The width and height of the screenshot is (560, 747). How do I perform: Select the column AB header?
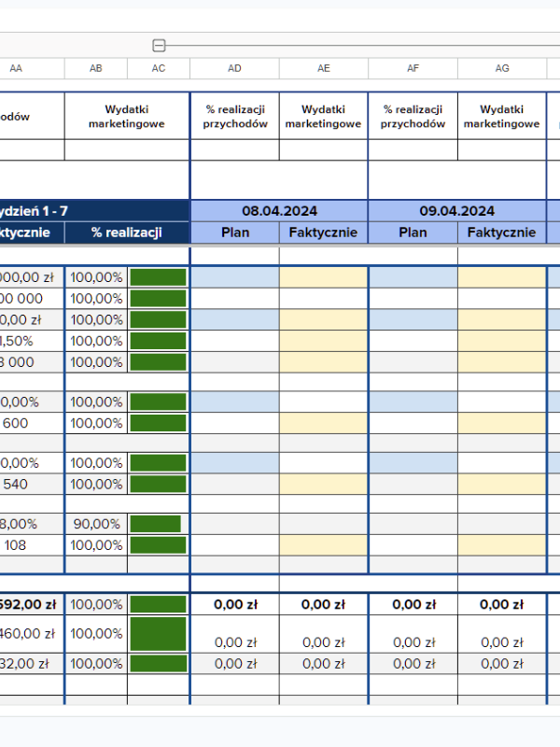tap(96, 68)
